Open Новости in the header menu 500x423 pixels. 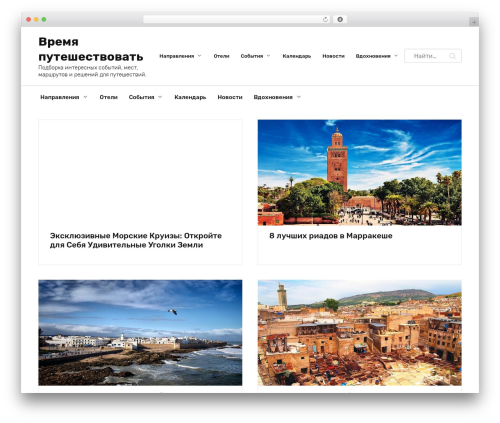[x=333, y=56]
